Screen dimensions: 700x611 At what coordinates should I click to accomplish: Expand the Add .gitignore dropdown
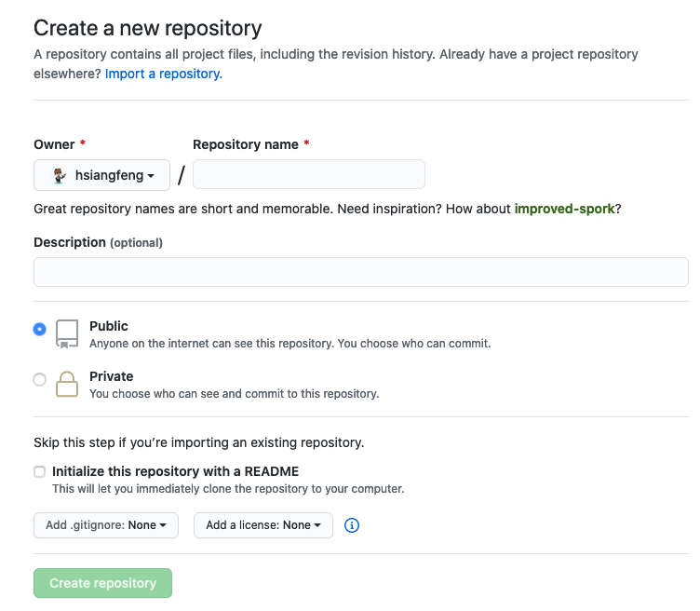click(105, 525)
